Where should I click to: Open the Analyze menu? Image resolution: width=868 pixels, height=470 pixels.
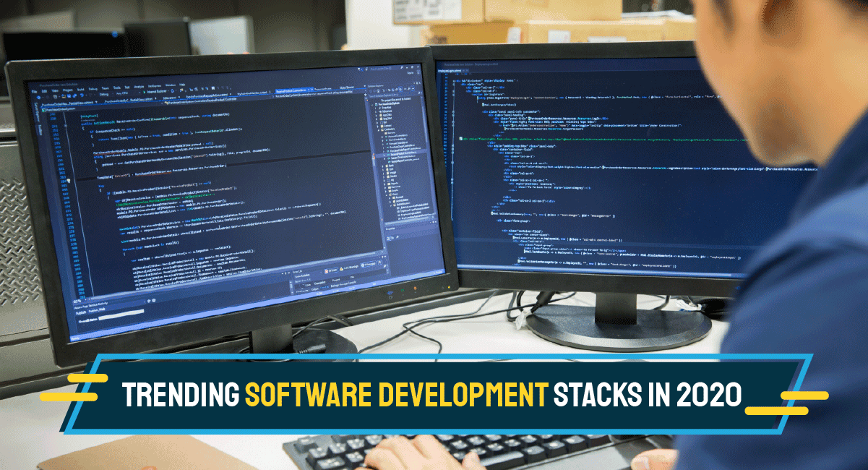point(139,87)
